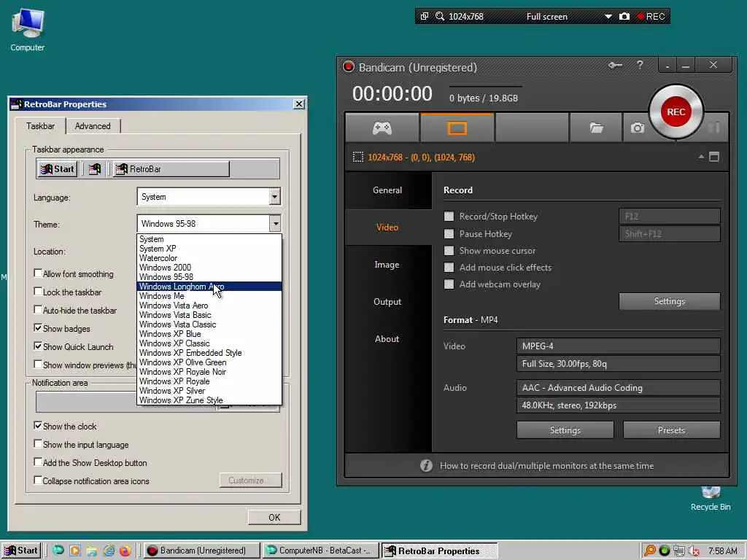The image size is (747, 560).
Task: Select Taskbar tab in RetroBar Properties
Action: (40, 125)
